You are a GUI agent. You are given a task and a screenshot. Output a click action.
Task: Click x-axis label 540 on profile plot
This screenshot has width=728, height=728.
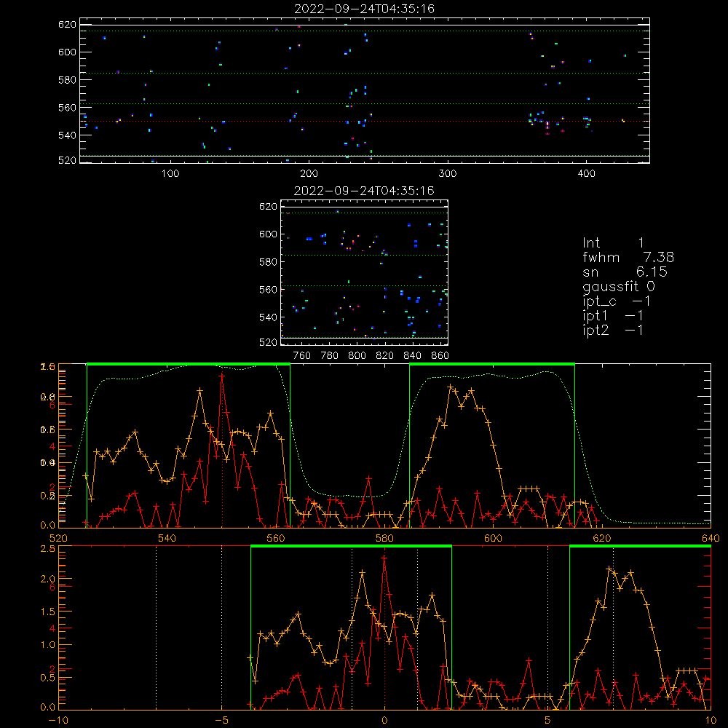167,538
